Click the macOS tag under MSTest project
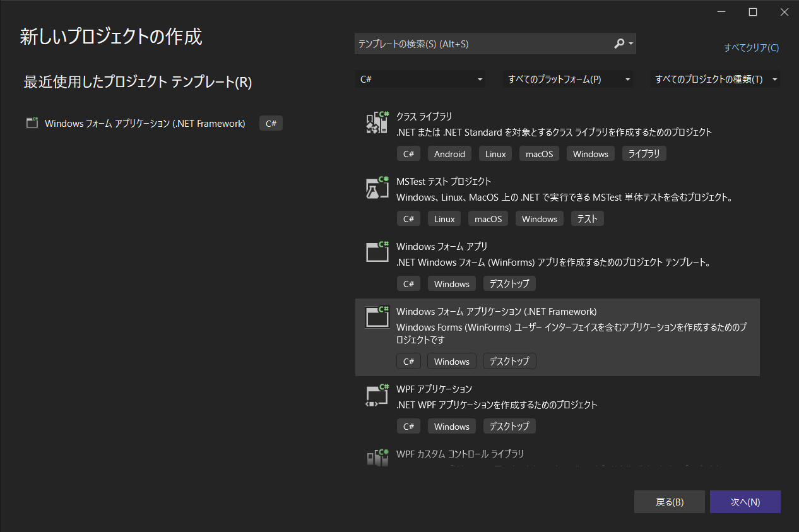 point(488,219)
